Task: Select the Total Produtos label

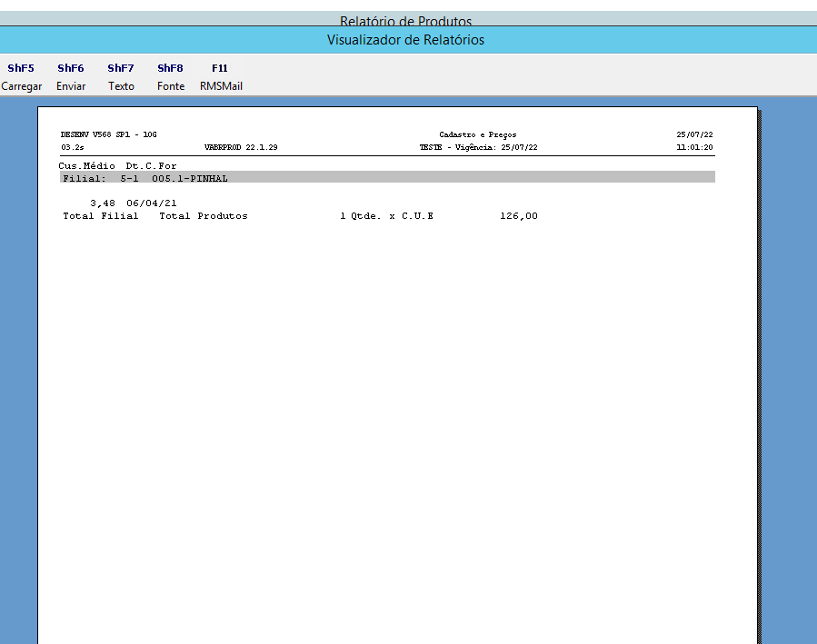Action: coord(204,215)
